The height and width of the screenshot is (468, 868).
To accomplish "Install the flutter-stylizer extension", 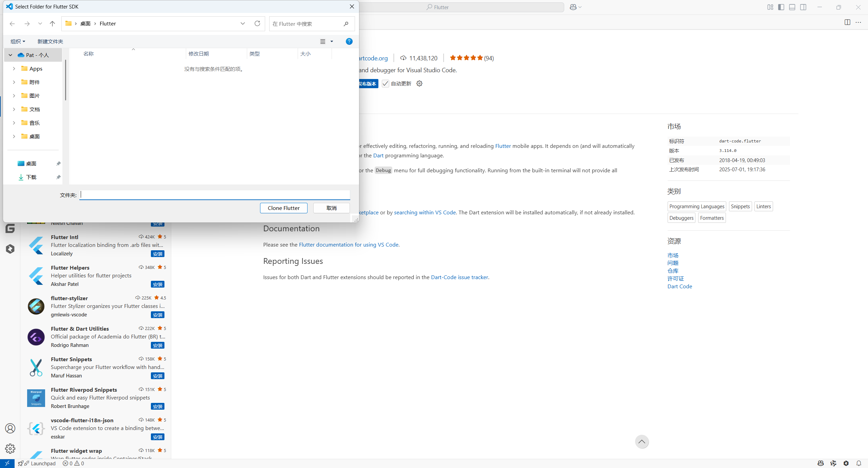I will pyautogui.click(x=158, y=315).
